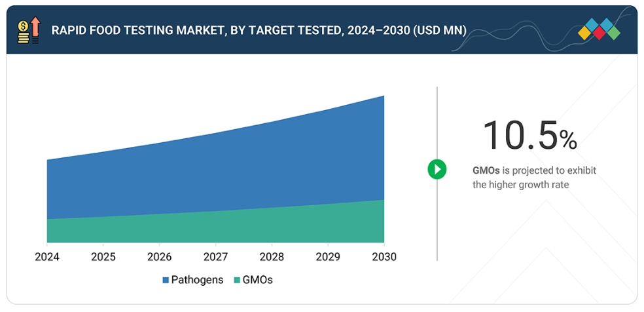Image resolution: width=644 pixels, height=312 pixels.
Task: Click the 'higher growth rate' description text
Action: (520, 185)
